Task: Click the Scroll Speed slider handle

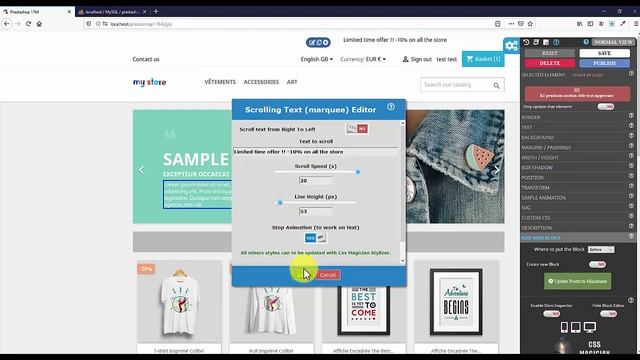Action: click(358, 172)
